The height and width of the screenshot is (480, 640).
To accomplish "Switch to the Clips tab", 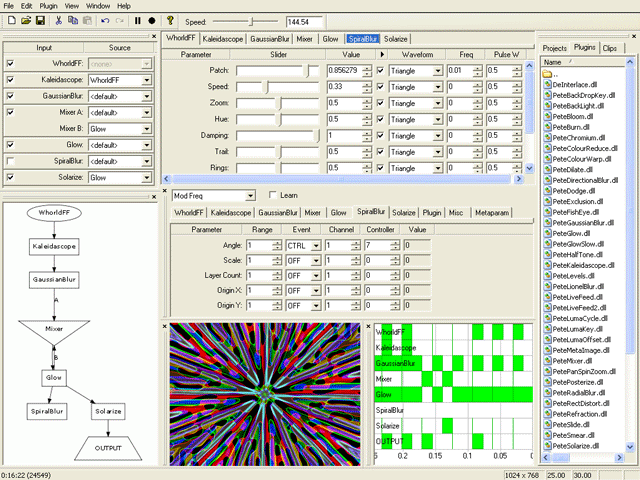I will (610, 47).
